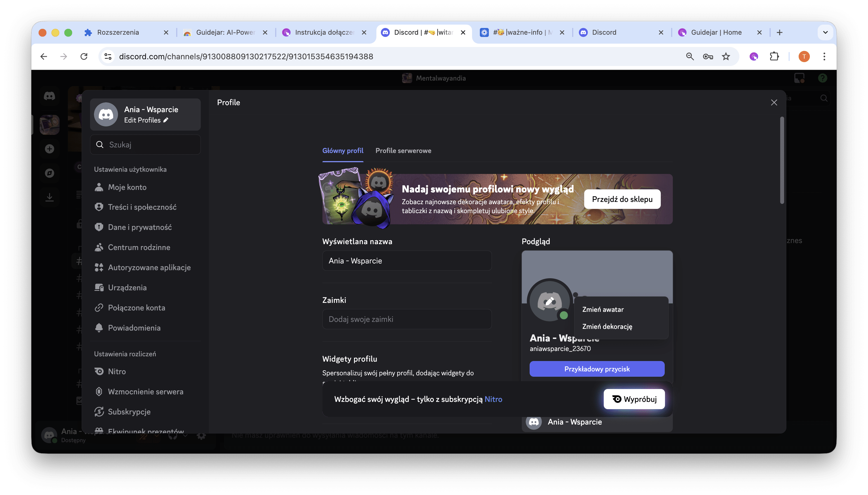Click the user settings gear icon in Discord
The image size is (868, 495).
click(x=201, y=435)
